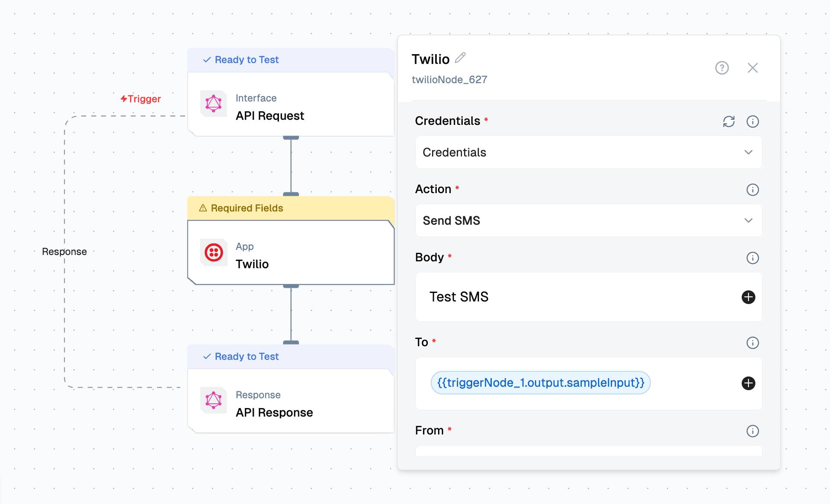The image size is (830, 504).
Task: Click the plus icon in the Body field
Action: pyautogui.click(x=749, y=297)
